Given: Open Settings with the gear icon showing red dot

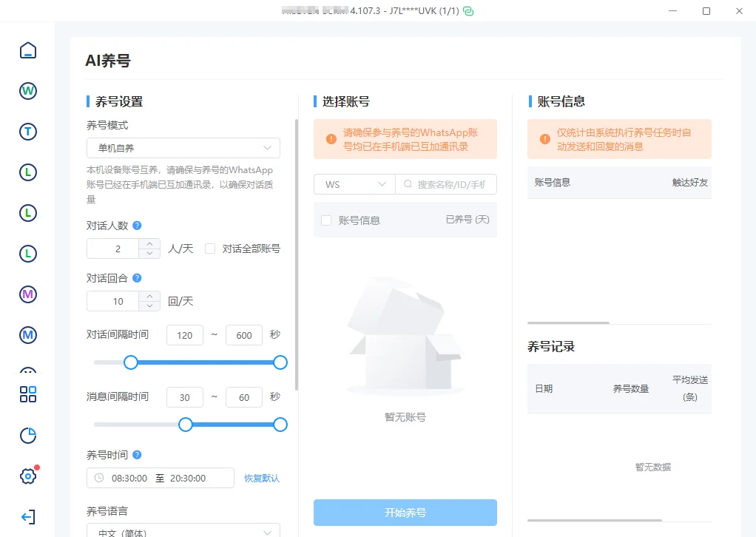Looking at the screenshot, I should [27, 476].
